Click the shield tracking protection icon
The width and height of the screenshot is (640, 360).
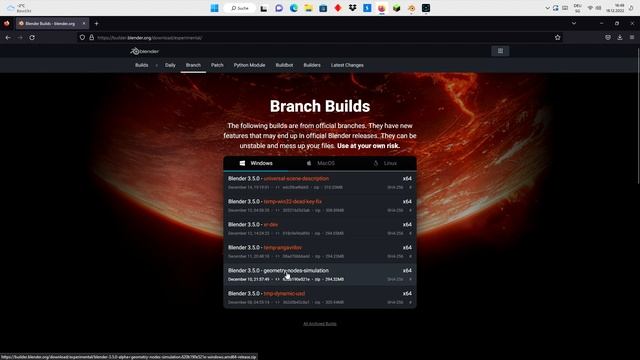coord(82,38)
